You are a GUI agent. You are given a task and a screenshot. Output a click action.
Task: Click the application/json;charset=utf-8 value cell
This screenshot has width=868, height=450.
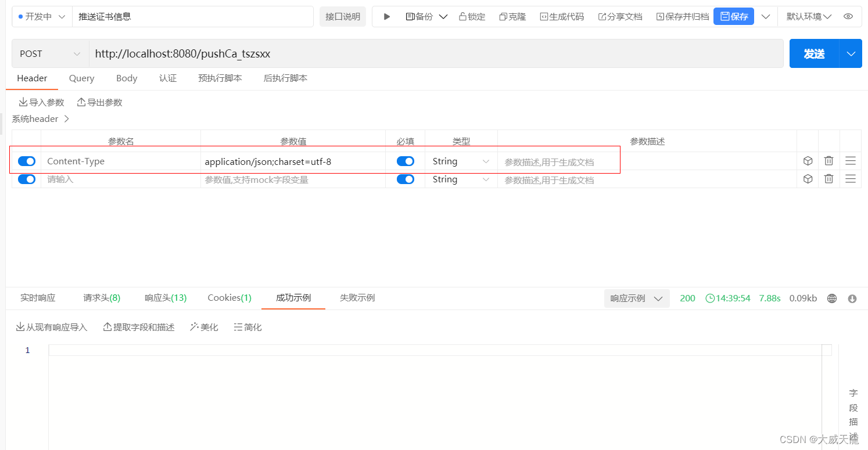pyautogui.click(x=293, y=161)
